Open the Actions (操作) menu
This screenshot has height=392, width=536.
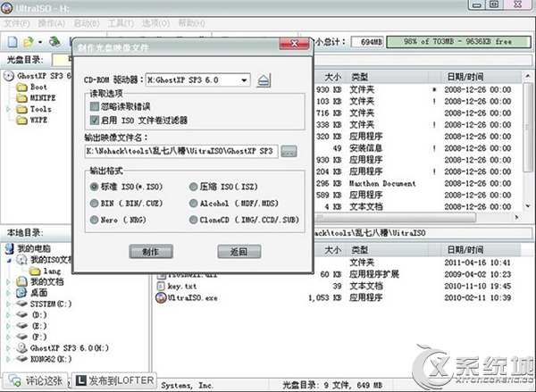(x=52, y=23)
